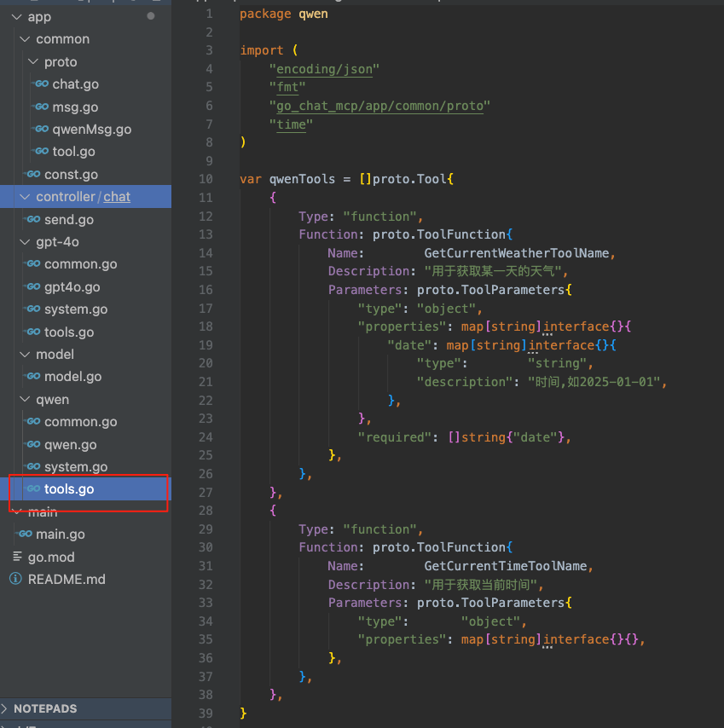Open the "encoding/json" import link
The image size is (724, 728).
pyautogui.click(x=323, y=69)
